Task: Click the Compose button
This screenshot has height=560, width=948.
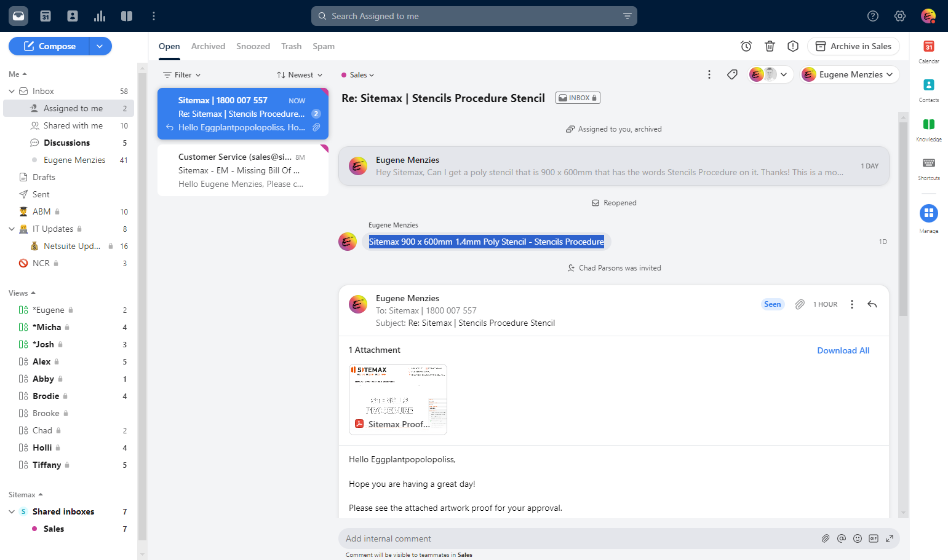Action: (x=49, y=46)
